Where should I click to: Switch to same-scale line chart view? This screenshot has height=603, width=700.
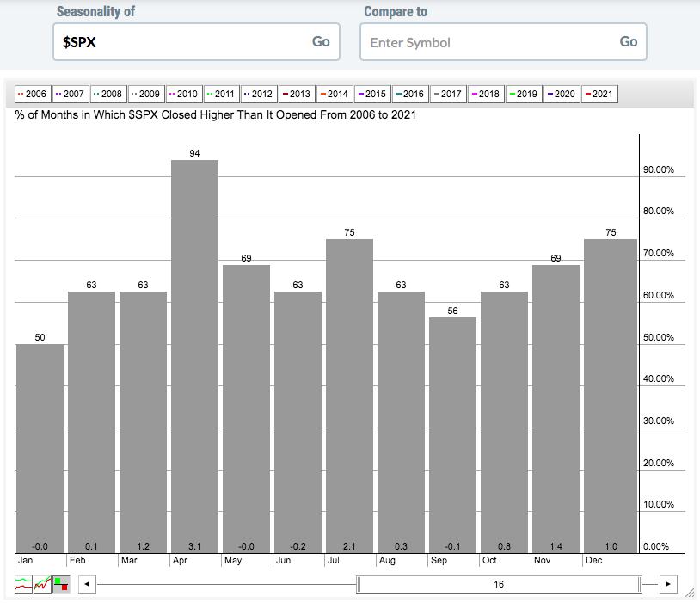pyautogui.click(x=42, y=585)
